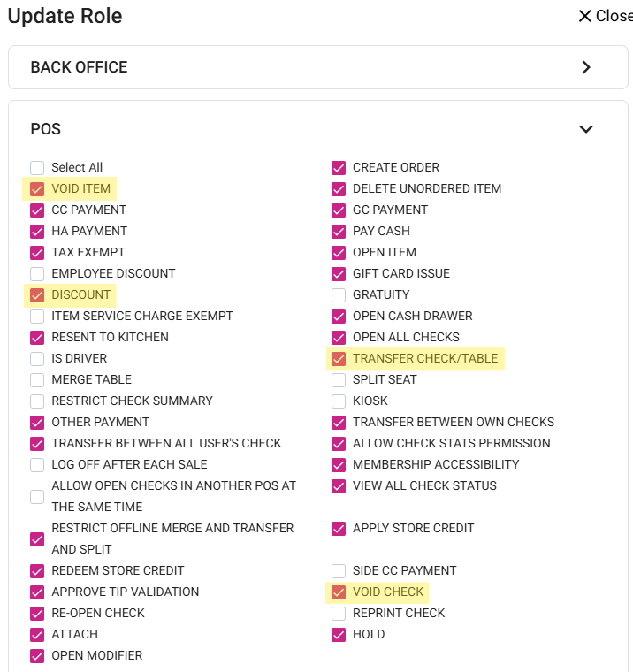Check the Select All checkbox
The height and width of the screenshot is (672, 633).
click(x=37, y=168)
